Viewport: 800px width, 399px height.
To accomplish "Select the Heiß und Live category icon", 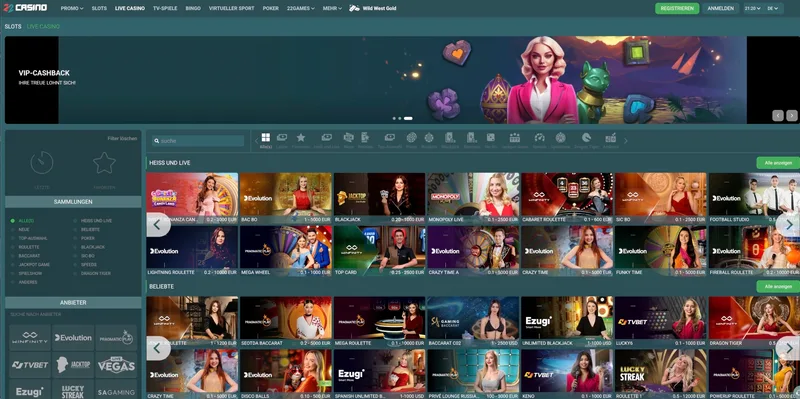I will click(x=327, y=137).
